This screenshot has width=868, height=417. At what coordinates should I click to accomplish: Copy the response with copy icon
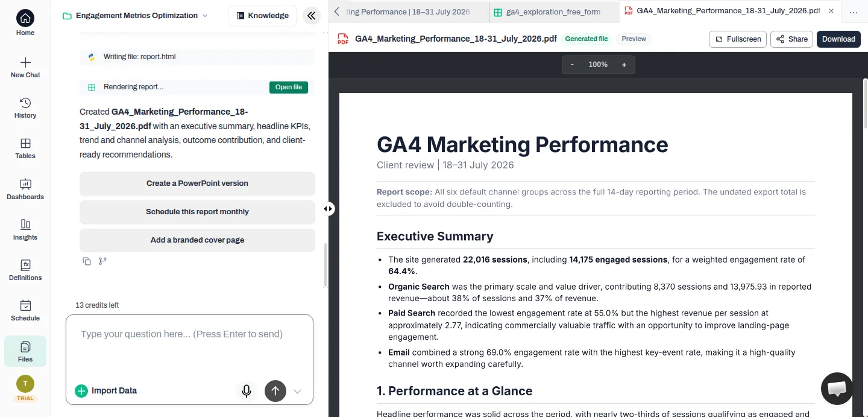[x=87, y=261]
